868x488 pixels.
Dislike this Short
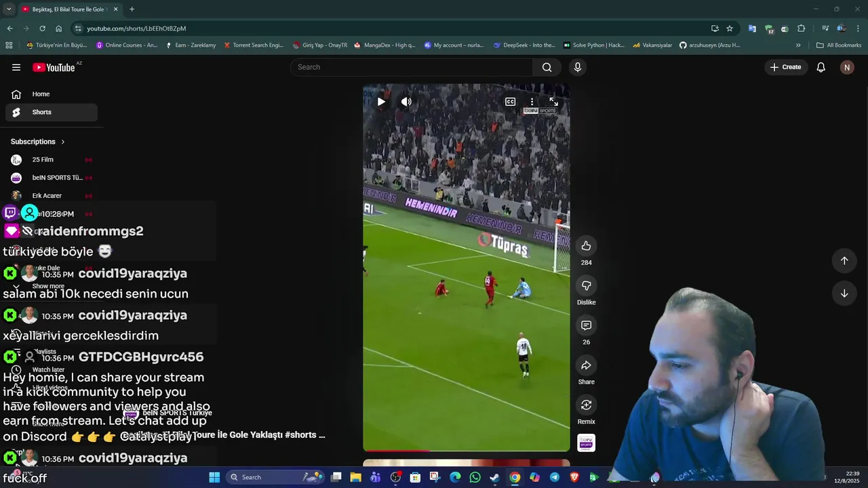tap(586, 285)
